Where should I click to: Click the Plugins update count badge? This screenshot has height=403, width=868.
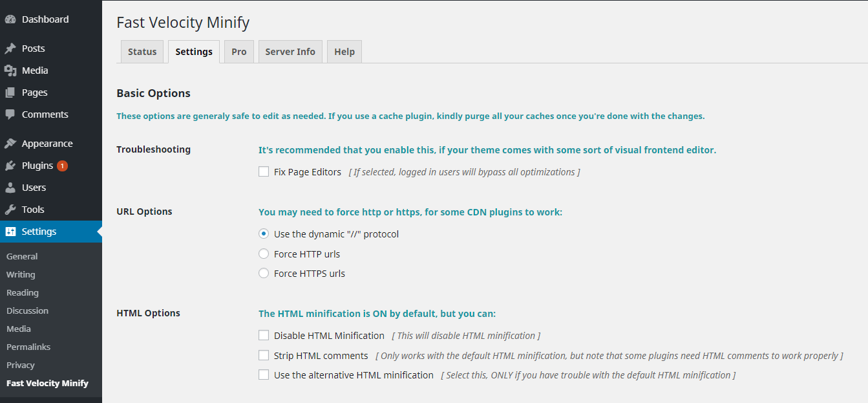(x=61, y=165)
